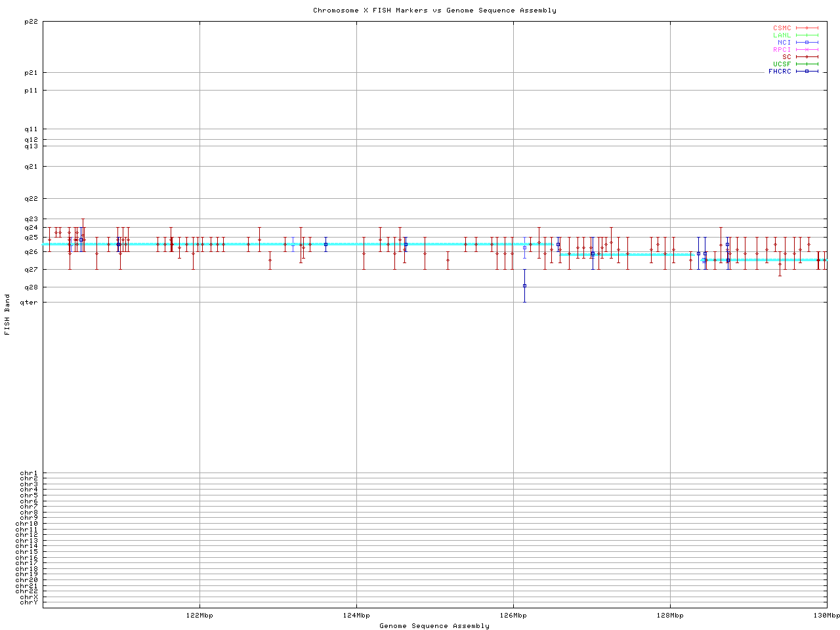Select the FHCRC legend label
This screenshot has width=840, height=630.
(780, 72)
